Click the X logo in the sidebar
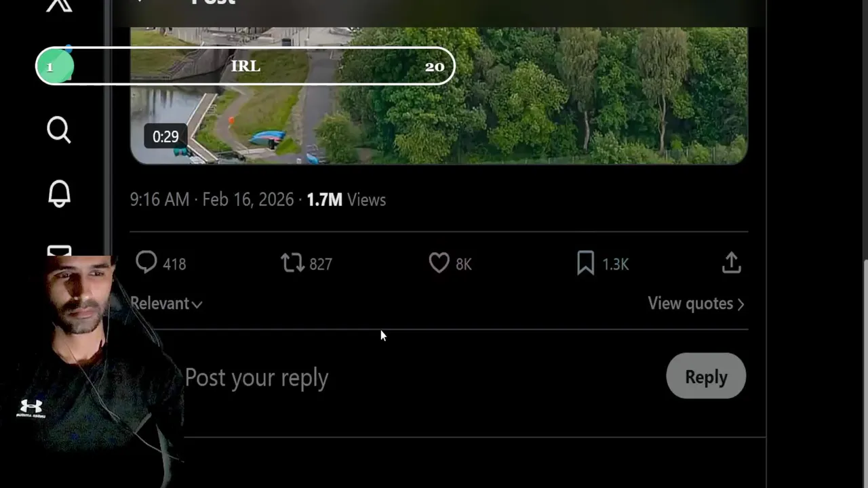Screen dimensions: 868x488 pyautogui.click(x=59, y=5)
